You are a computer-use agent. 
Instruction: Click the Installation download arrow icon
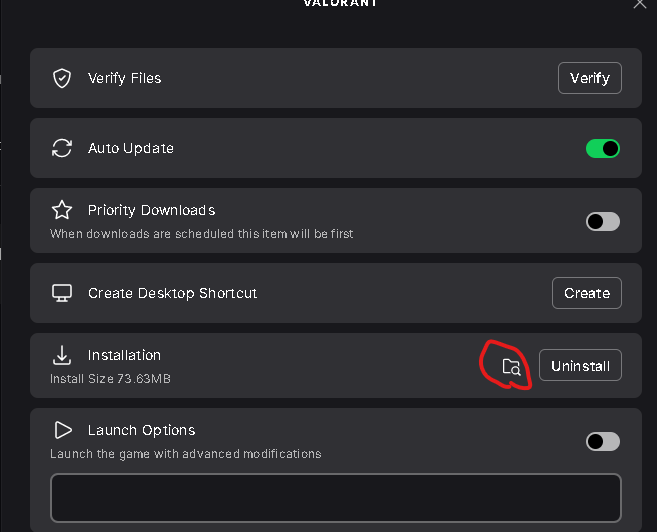(x=62, y=355)
